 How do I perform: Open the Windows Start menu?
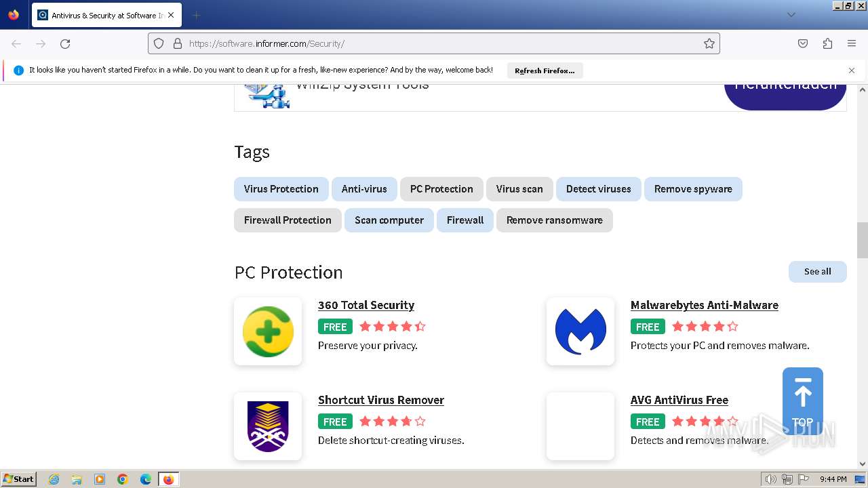click(19, 479)
